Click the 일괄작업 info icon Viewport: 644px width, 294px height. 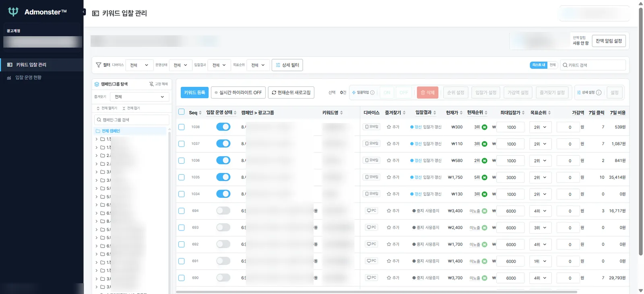pyautogui.click(x=372, y=93)
